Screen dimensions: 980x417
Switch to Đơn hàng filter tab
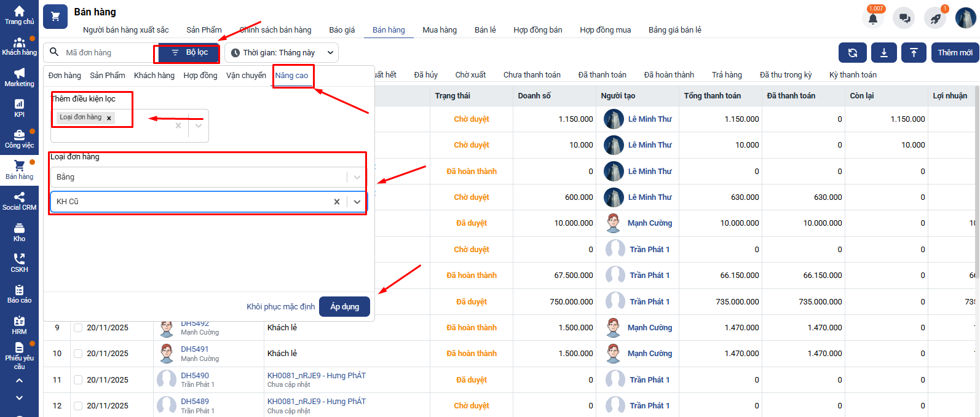pos(65,76)
